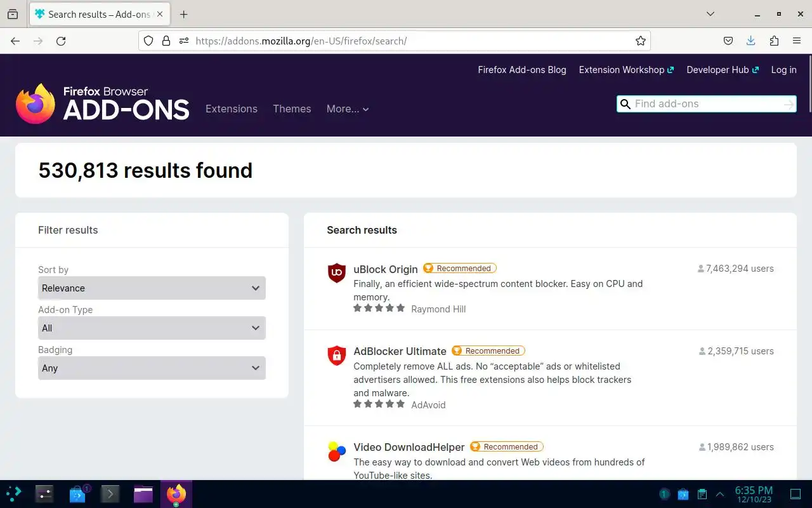The height and width of the screenshot is (508, 812).
Task: Click the 1,989,862 users count
Action: pos(737,447)
